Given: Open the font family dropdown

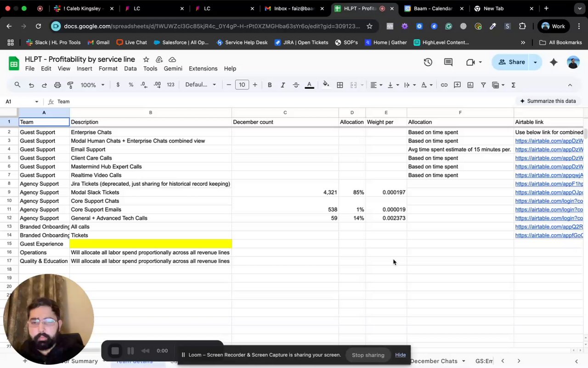Looking at the screenshot, I should pyautogui.click(x=200, y=85).
